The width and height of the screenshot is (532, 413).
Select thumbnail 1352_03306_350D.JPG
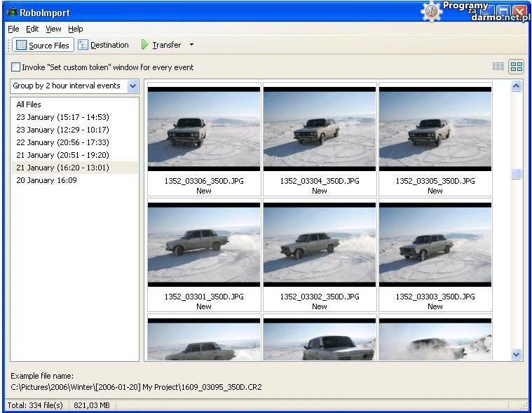point(204,128)
